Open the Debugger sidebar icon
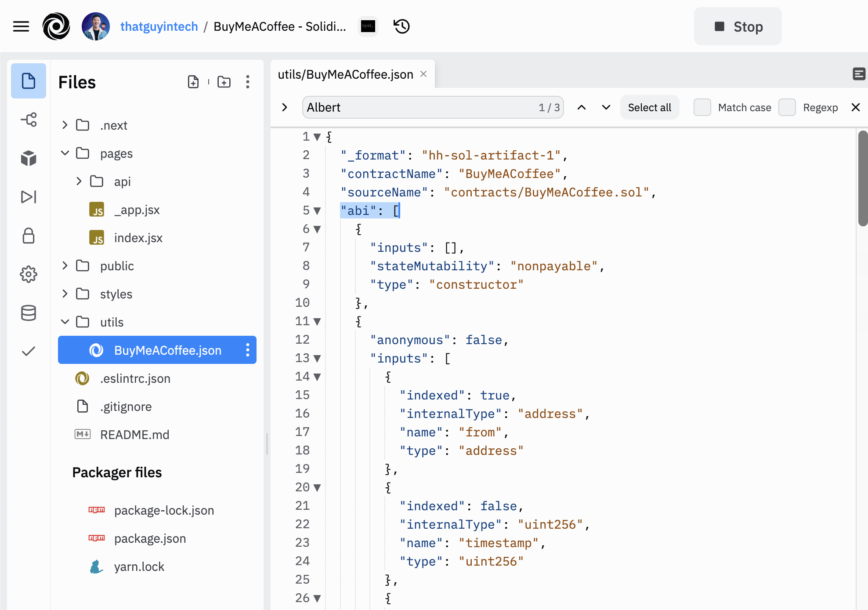 point(29,197)
